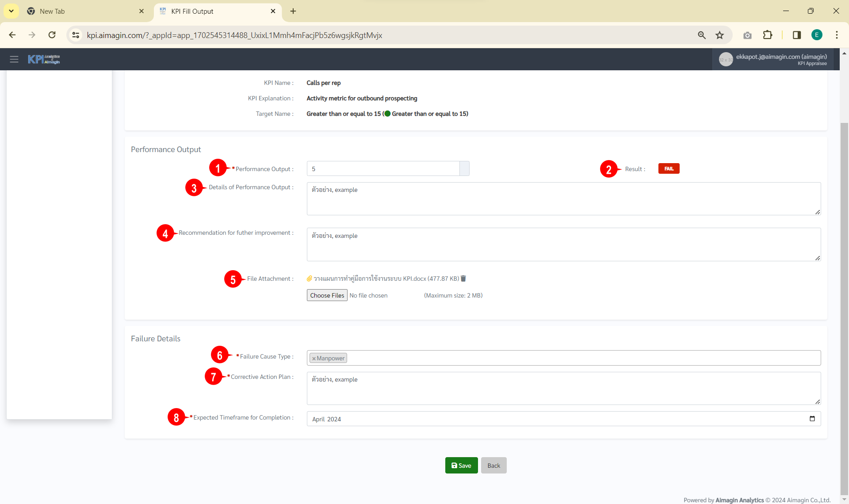Click Choose Files upload button
The image size is (849, 504).
[x=327, y=295]
